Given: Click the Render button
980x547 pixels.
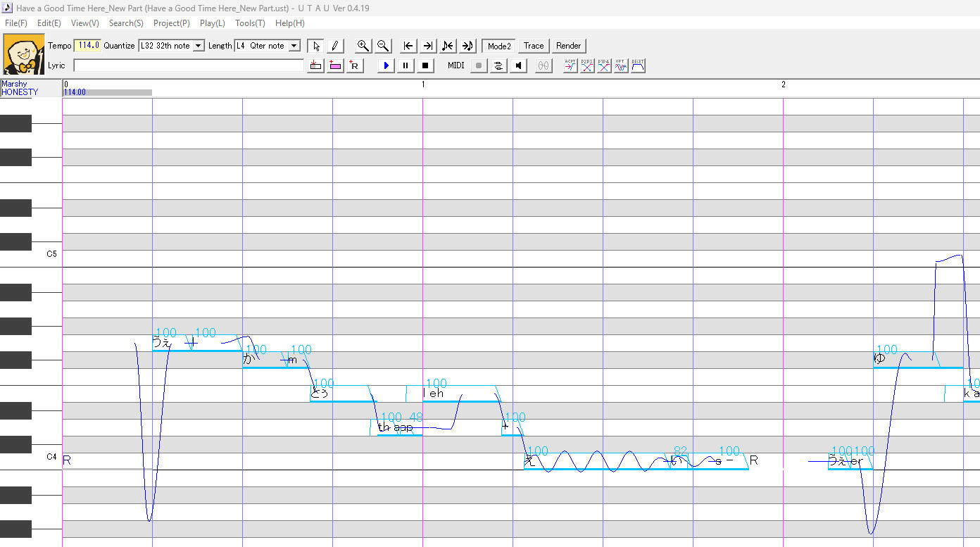Looking at the screenshot, I should pyautogui.click(x=568, y=46).
